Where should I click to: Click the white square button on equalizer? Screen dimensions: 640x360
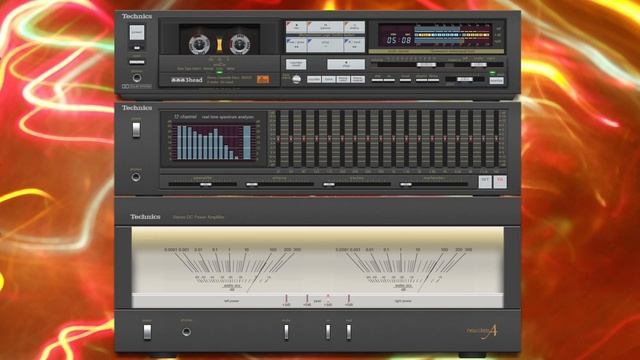coord(485,181)
